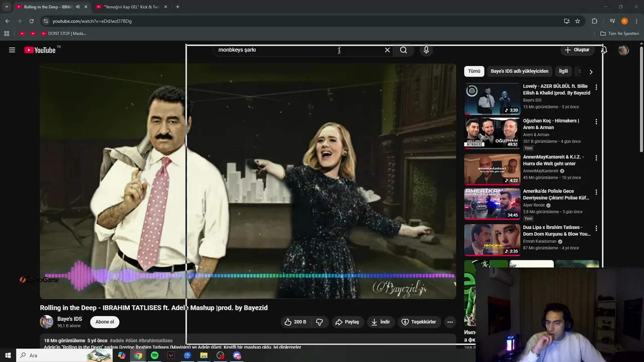Open Discord from the taskbar
Viewport: 644px width, 362px height.
coord(237,355)
